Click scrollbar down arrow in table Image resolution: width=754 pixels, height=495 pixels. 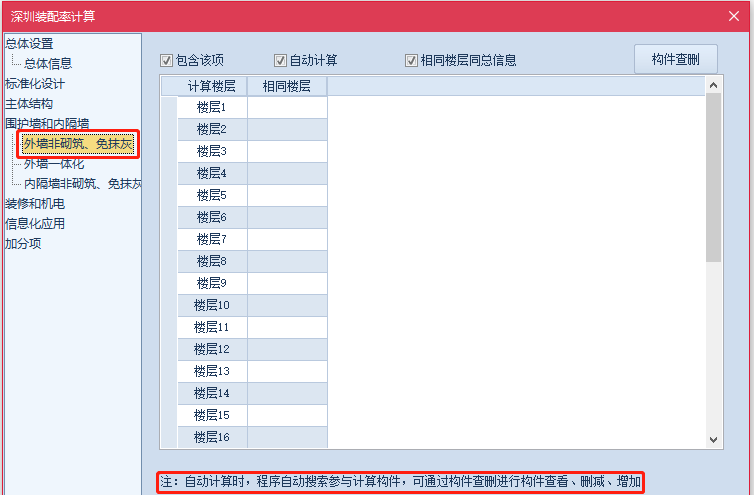pyautogui.click(x=713, y=439)
